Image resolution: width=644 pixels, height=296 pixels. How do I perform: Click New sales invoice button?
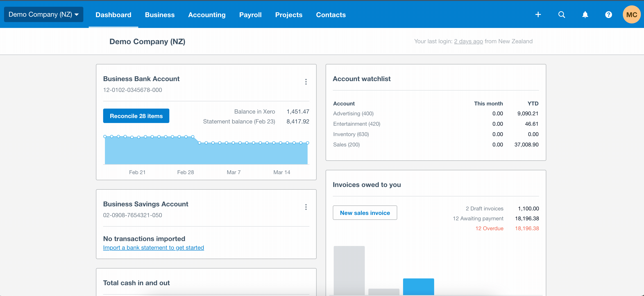click(365, 213)
